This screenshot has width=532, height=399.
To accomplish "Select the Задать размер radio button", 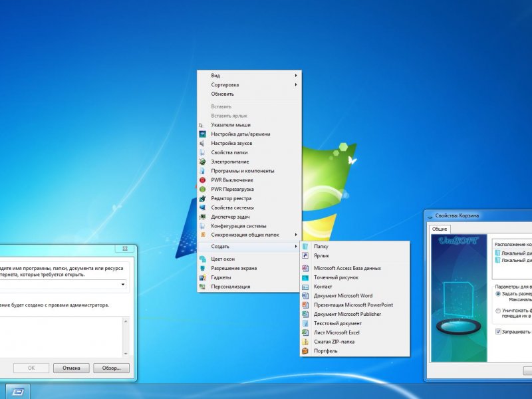I will 497,294.
